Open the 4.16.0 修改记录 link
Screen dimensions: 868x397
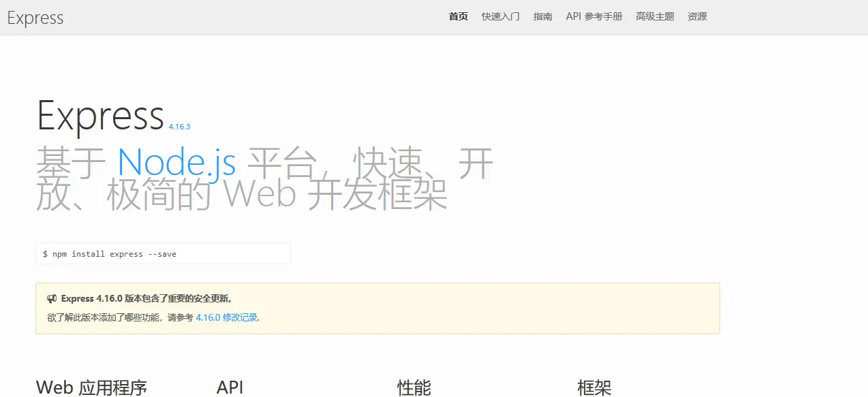pyautogui.click(x=227, y=317)
